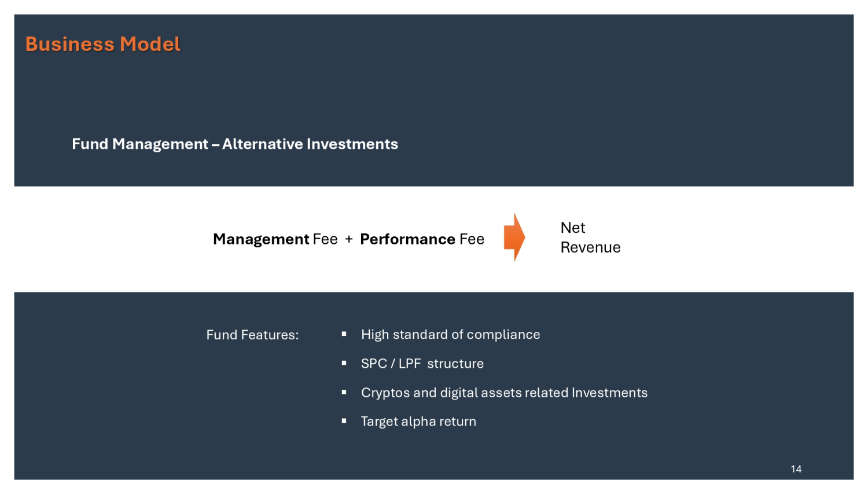Click the bullet marker beside High standard of compliance
The width and height of the screenshot is (868, 494).
point(344,334)
